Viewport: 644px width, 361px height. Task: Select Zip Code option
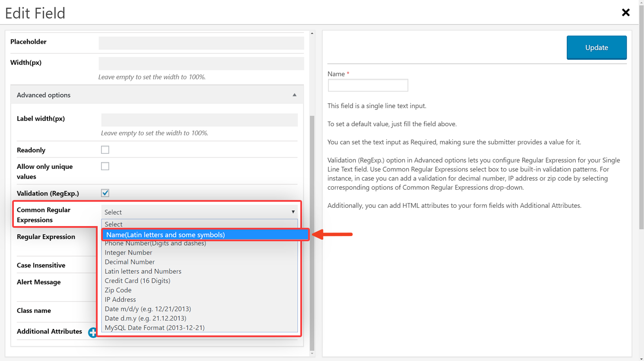click(x=199, y=290)
